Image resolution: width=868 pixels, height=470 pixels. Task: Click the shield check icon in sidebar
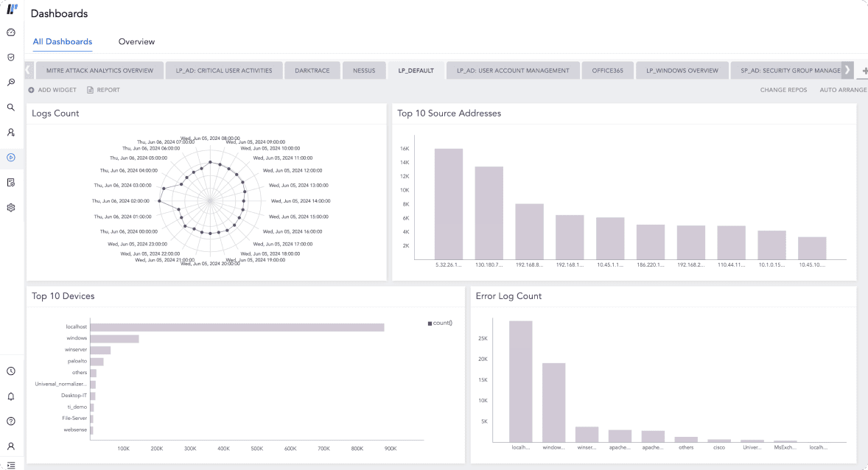(11, 57)
